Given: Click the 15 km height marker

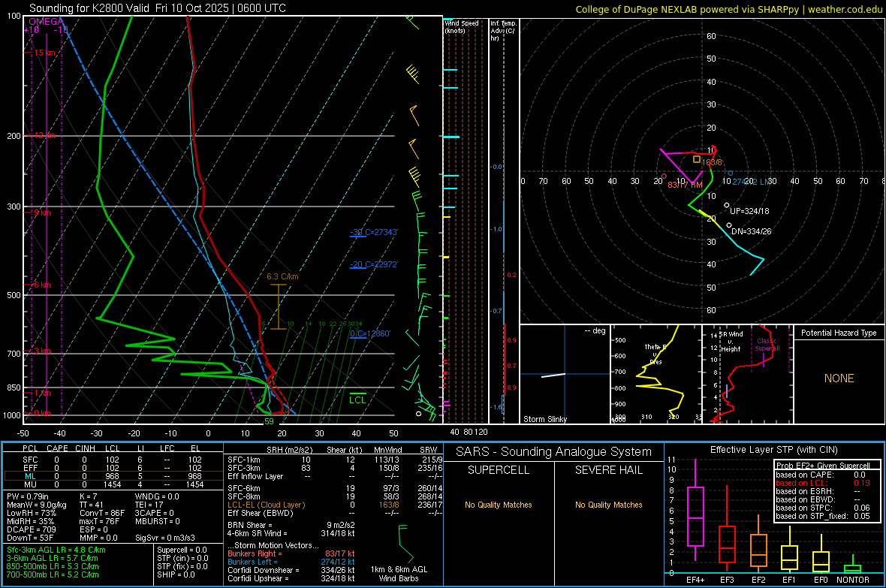Looking at the screenshot, I should click(44, 53).
